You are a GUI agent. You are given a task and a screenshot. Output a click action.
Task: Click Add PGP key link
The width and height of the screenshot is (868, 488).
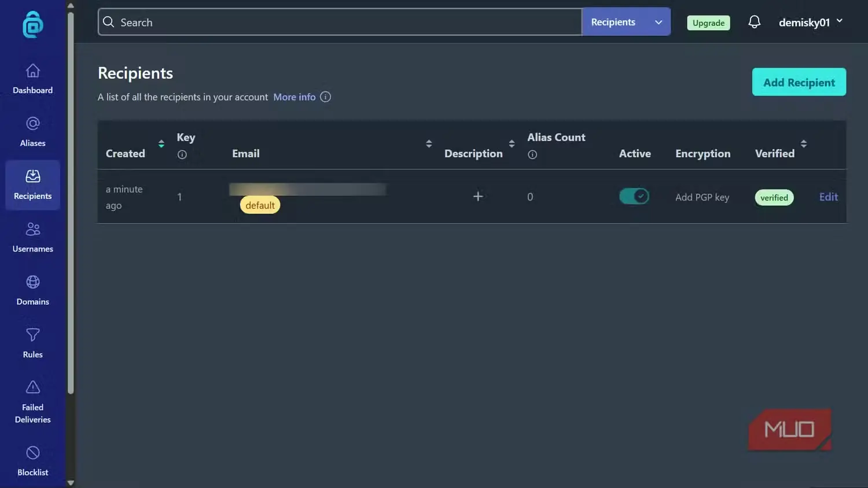(x=702, y=197)
